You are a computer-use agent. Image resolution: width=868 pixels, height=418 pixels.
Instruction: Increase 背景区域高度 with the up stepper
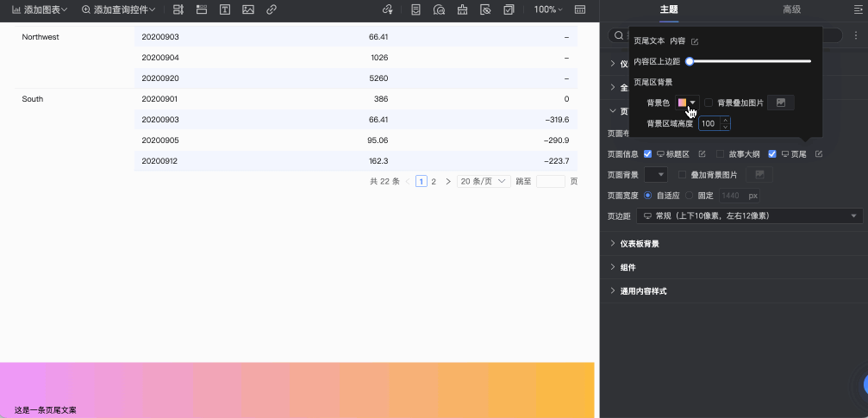coord(726,120)
